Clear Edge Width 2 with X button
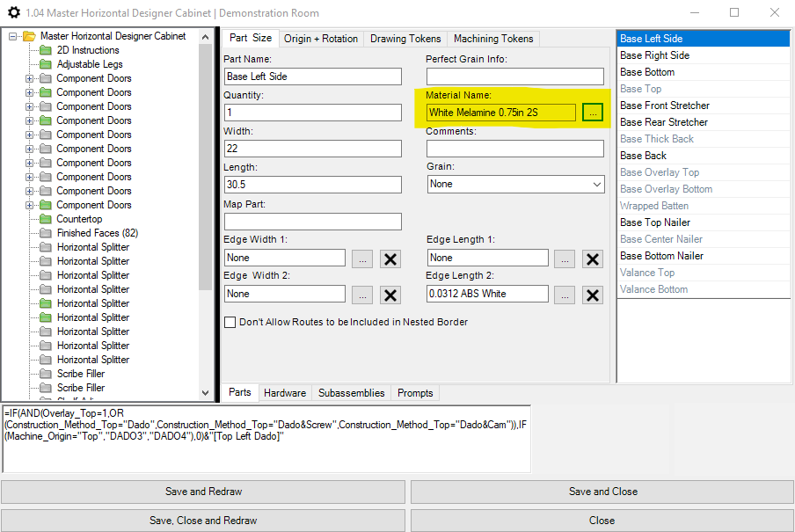Image resolution: width=795 pixels, height=532 pixels. point(390,295)
